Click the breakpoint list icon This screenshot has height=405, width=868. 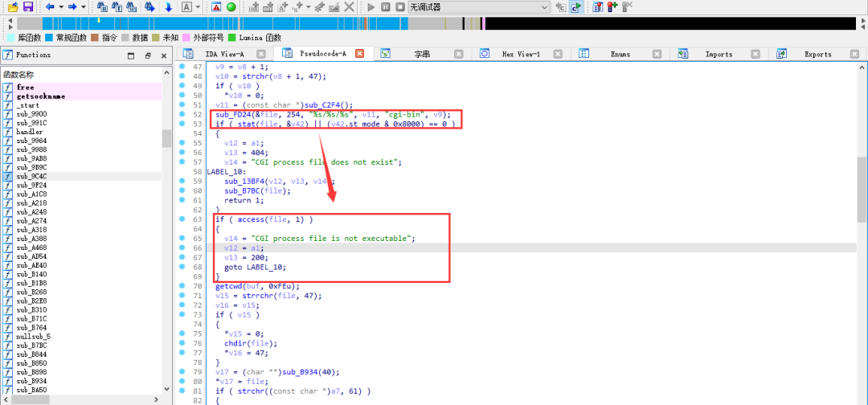click(x=598, y=6)
